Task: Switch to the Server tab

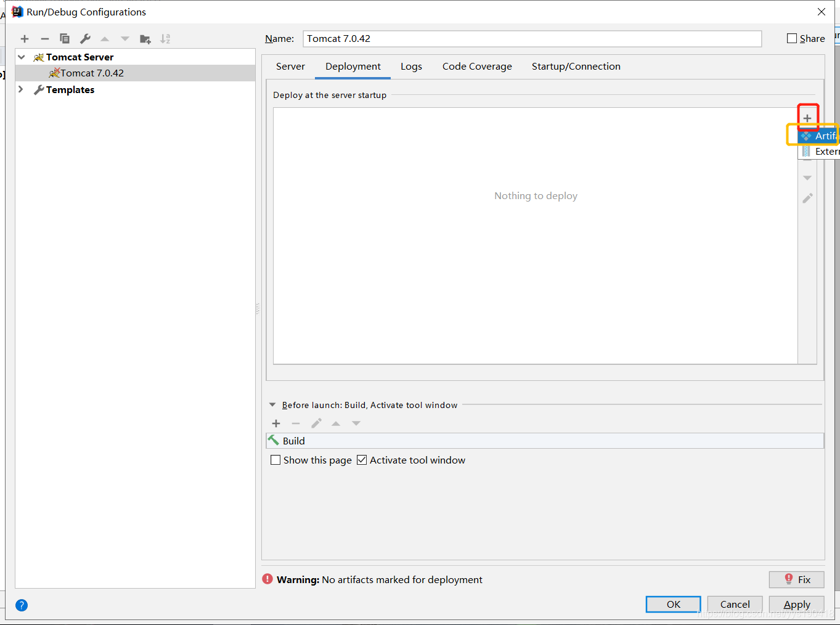Action: click(x=290, y=67)
